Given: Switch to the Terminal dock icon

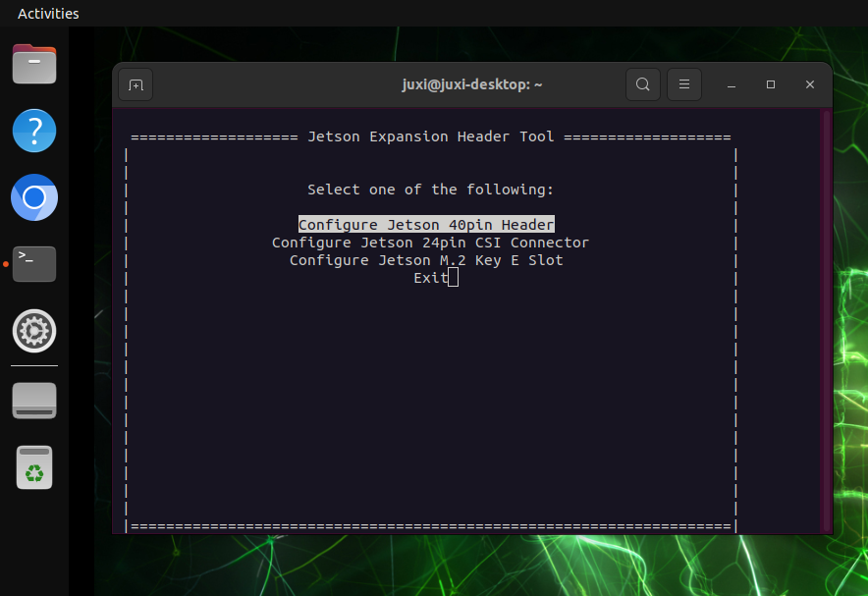Looking at the screenshot, I should (x=34, y=264).
